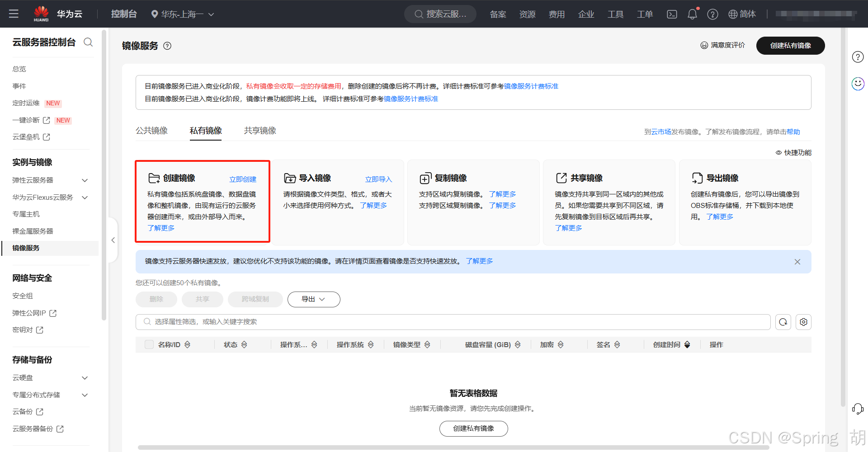
Task: Open external link icon beside 云堡垒机
Action: (x=47, y=137)
